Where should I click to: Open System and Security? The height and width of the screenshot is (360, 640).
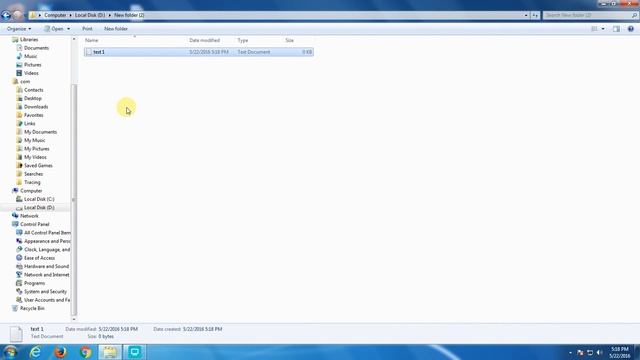pyautogui.click(x=45, y=291)
